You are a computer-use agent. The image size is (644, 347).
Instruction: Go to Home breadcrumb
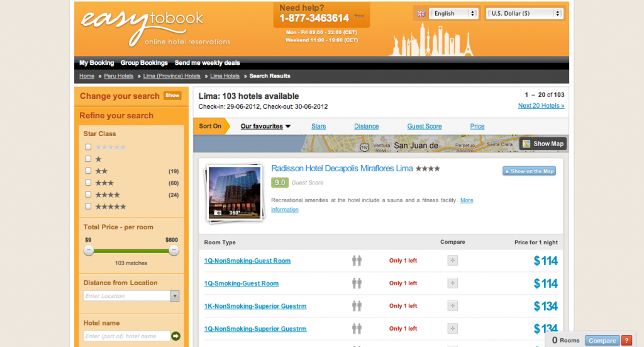coord(87,76)
